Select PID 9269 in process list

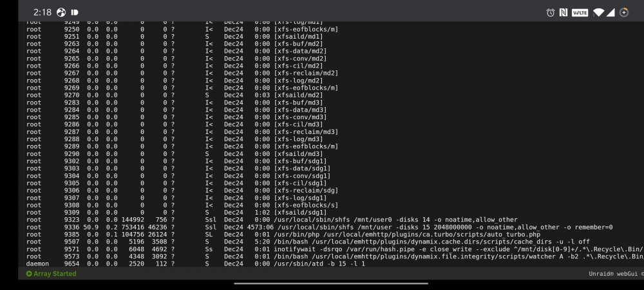(x=71, y=88)
